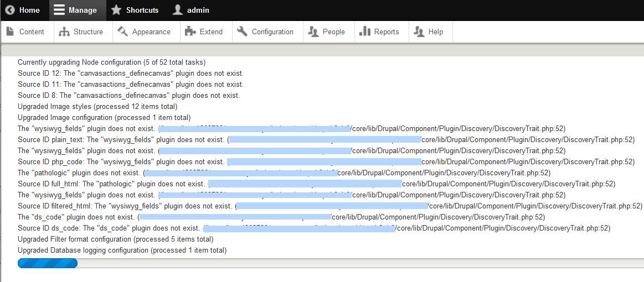Select 'Upgraded Image configuration (processed 1 item total)'

tap(104, 117)
